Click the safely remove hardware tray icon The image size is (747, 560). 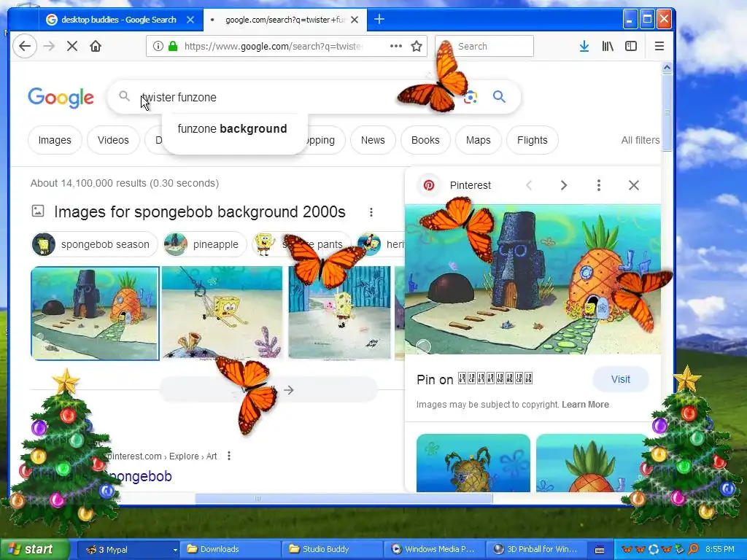[679, 550]
